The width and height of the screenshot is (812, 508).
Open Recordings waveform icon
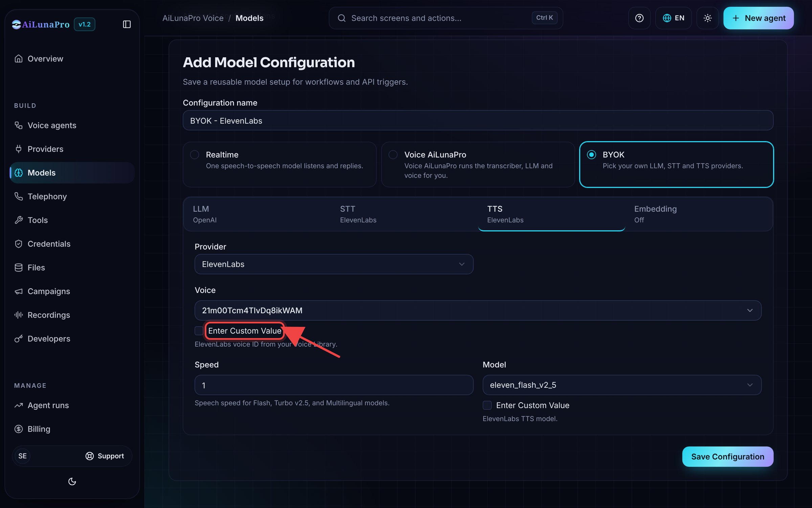pos(19,315)
